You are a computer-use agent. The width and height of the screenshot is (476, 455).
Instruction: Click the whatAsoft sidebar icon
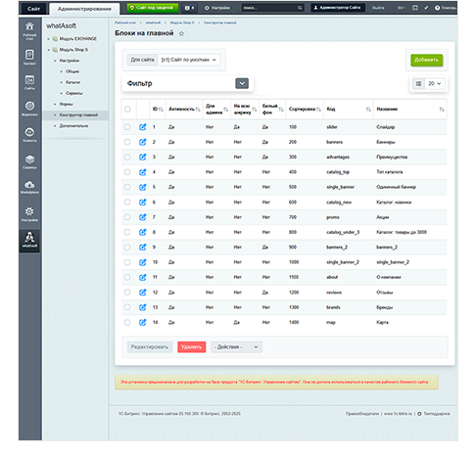[29, 240]
